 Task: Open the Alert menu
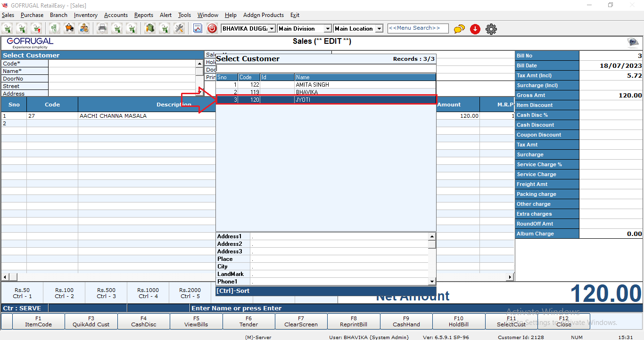tap(166, 15)
